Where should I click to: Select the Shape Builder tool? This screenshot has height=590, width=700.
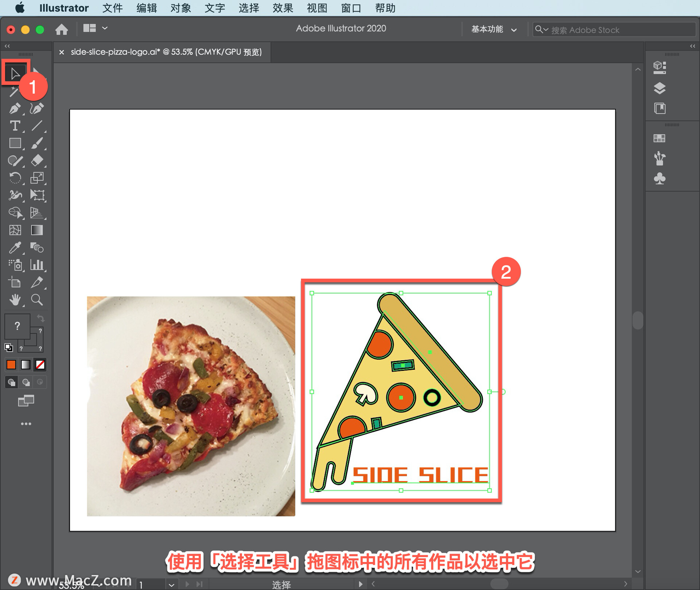click(15, 213)
